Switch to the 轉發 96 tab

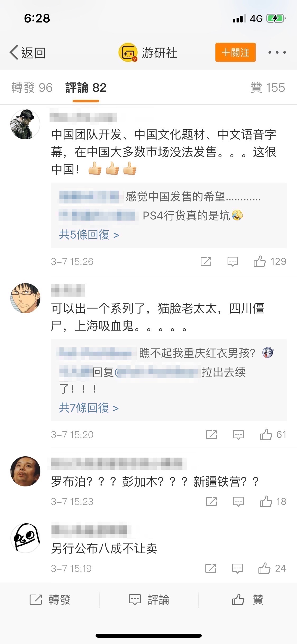coord(32,88)
